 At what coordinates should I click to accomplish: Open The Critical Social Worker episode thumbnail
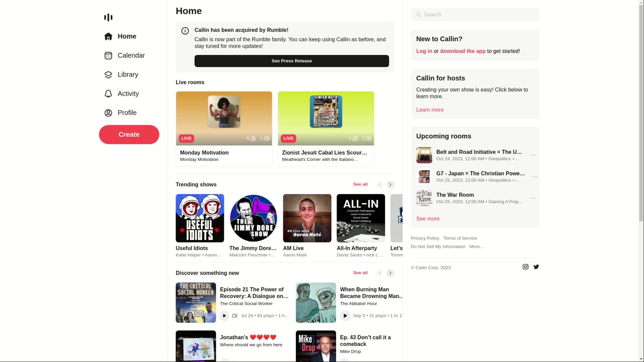point(196,303)
